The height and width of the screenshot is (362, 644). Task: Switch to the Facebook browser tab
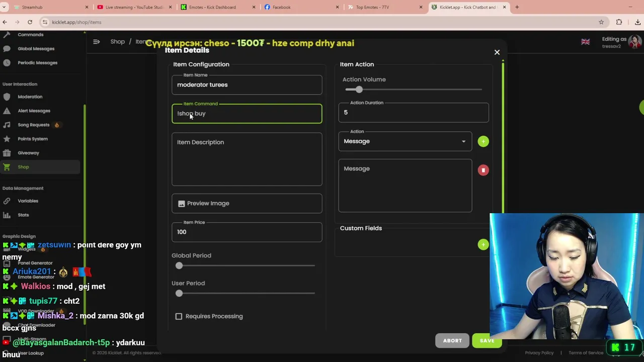click(300, 7)
